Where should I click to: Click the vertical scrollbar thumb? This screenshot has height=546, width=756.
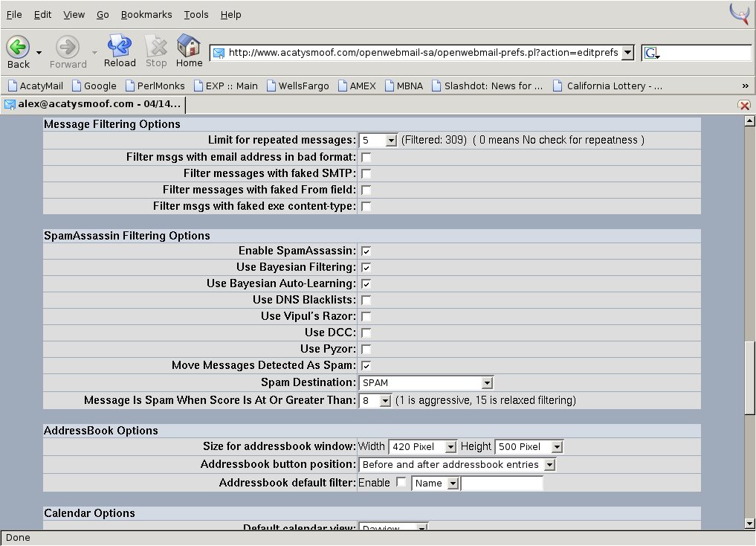[749, 378]
